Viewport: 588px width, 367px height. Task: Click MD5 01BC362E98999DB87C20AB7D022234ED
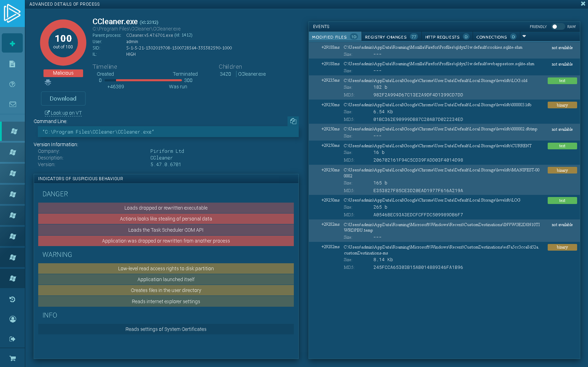click(x=418, y=120)
